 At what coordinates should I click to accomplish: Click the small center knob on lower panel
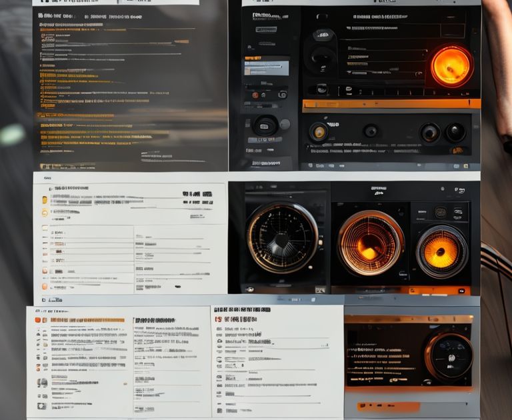pyautogui.click(x=371, y=131)
